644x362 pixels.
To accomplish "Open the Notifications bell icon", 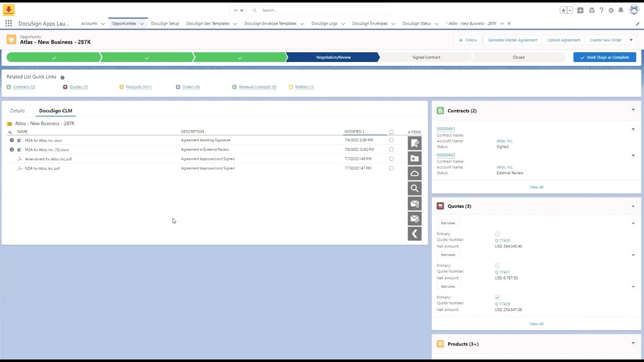I will pyautogui.click(x=621, y=10).
